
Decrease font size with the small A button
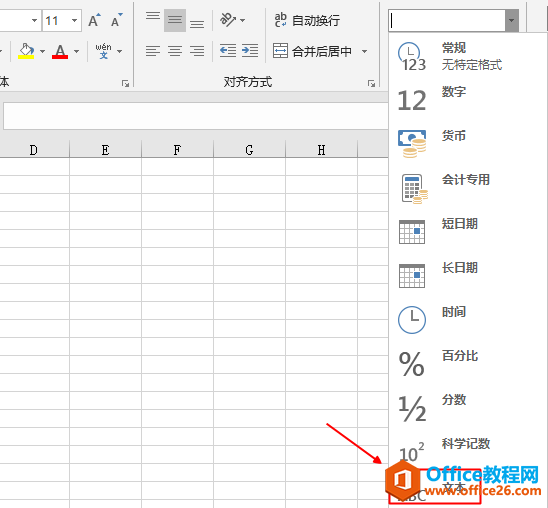point(116,20)
